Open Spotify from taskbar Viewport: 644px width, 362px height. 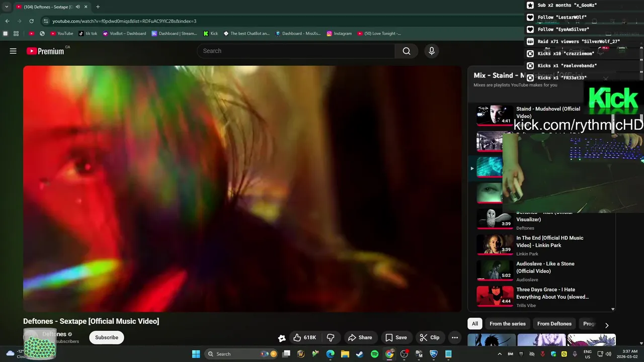[x=374, y=354]
